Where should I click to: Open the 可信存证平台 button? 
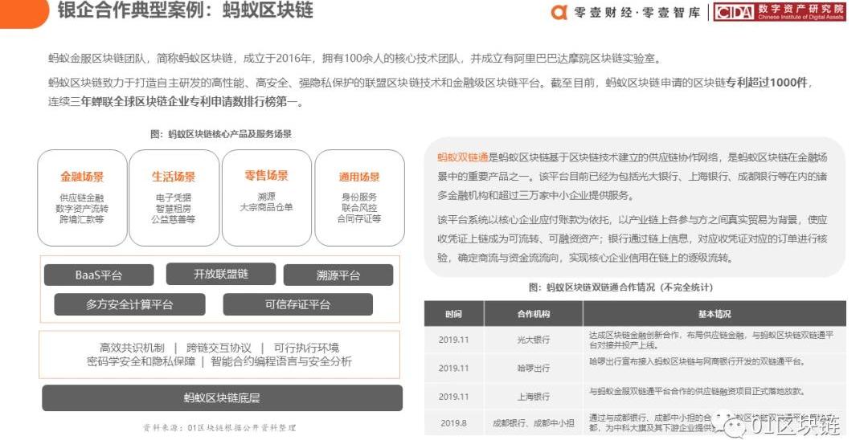coord(297,304)
